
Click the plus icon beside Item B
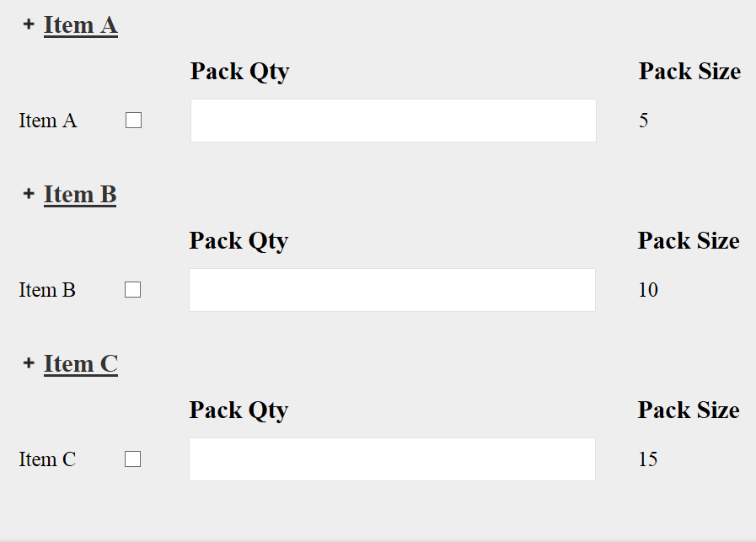[28, 194]
